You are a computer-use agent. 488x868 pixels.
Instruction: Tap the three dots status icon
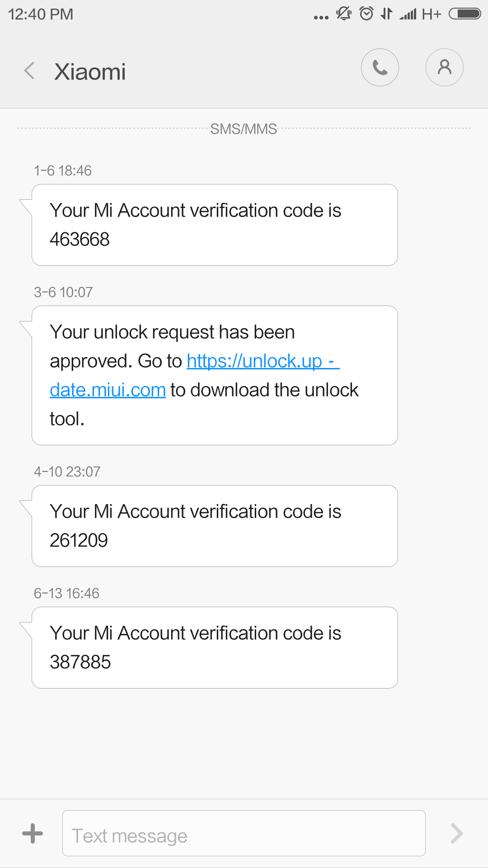coord(321,18)
